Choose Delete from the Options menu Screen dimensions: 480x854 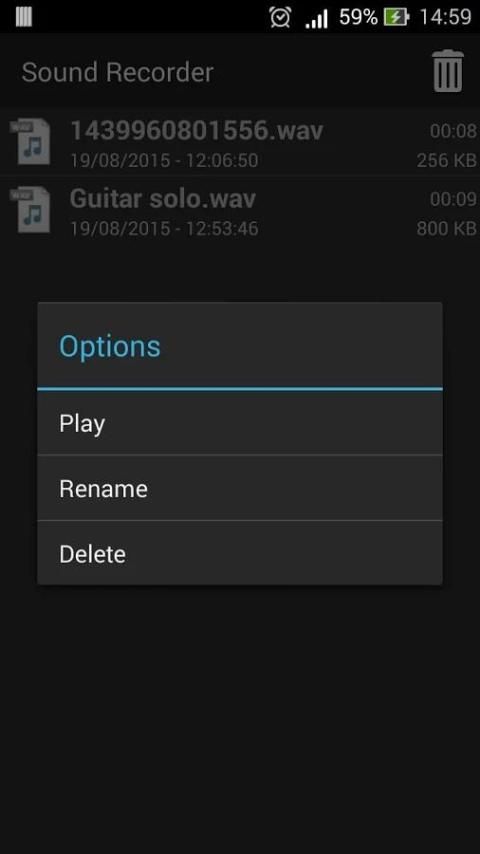coord(240,553)
